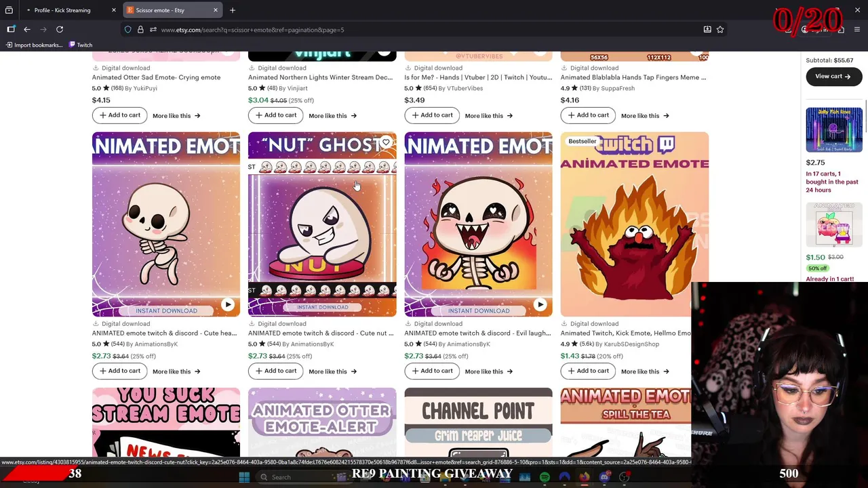Open Animated Twitch, Kick Emote Hellmo title
Viewport: 868px width, 488px height.
click(x=626, y=333)
